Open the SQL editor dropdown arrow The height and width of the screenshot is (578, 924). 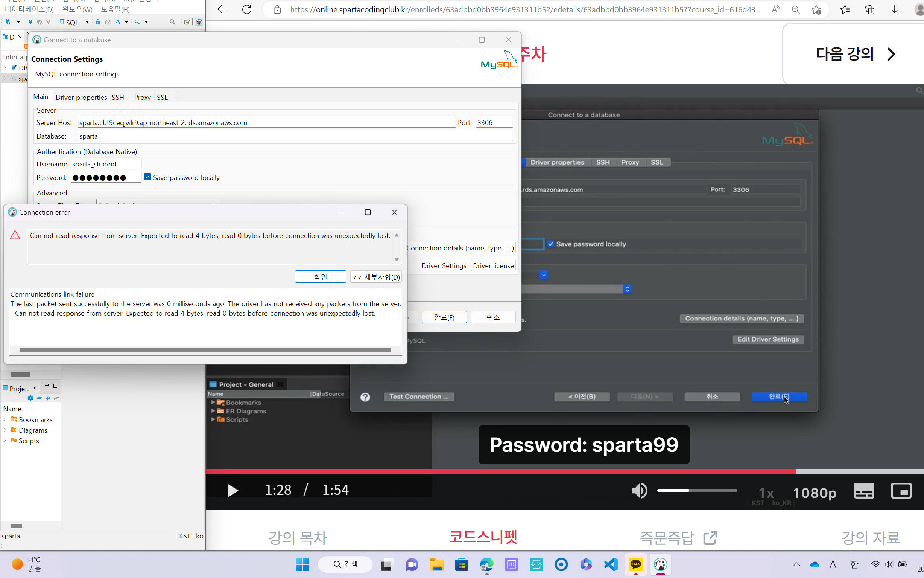tap(87, 22)
